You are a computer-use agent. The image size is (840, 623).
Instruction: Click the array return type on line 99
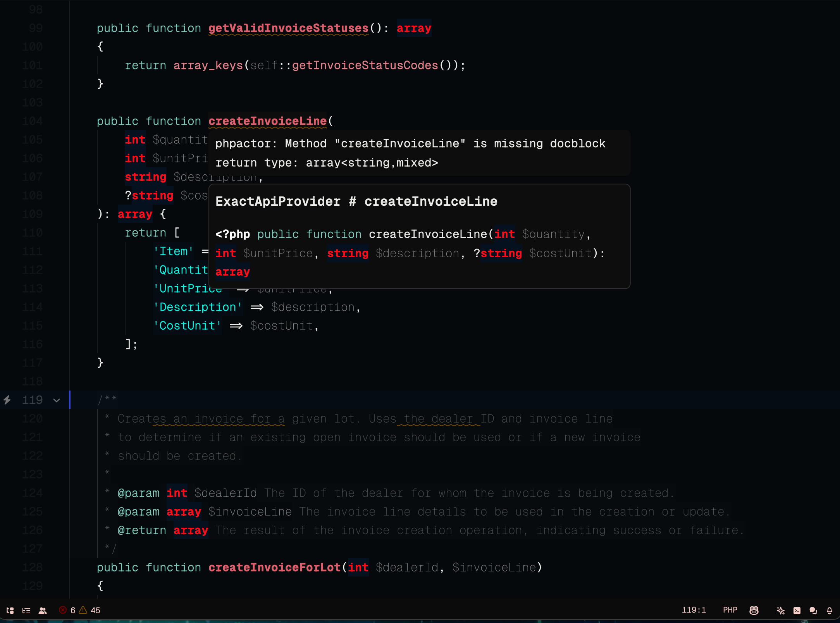414,28
